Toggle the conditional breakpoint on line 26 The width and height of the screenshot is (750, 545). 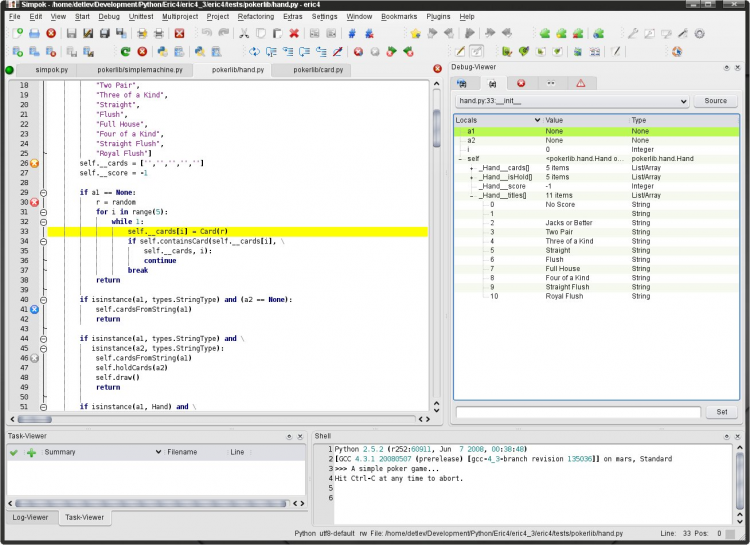click(x=34, y=163)
